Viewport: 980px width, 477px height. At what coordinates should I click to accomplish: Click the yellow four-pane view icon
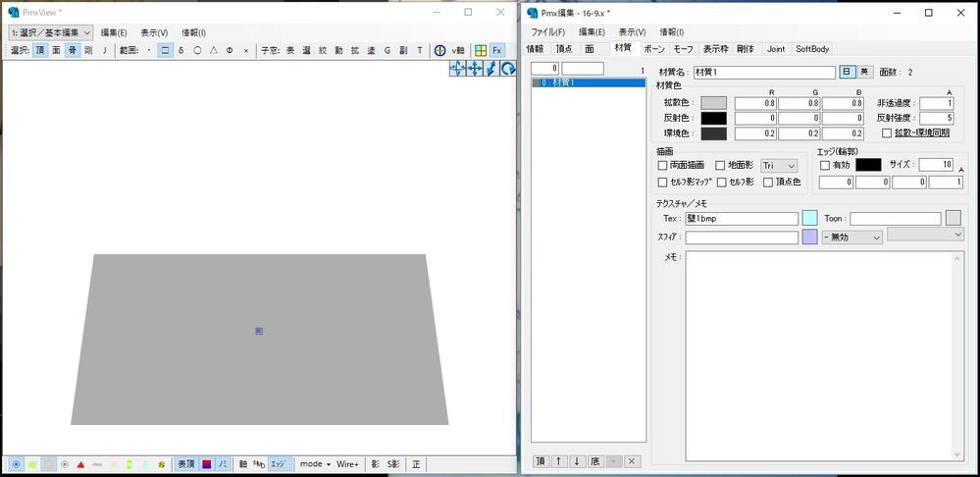pos(481,51)
